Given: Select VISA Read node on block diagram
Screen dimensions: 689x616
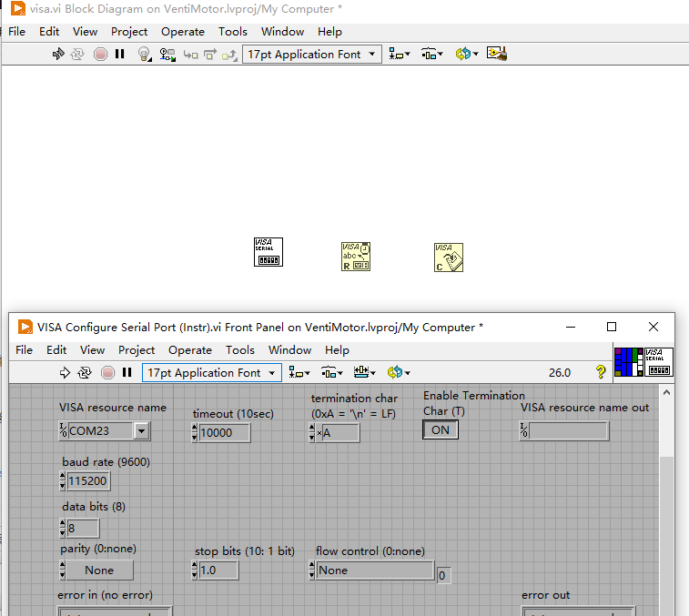Looking at the screenshot, I should tap(356, 257).
